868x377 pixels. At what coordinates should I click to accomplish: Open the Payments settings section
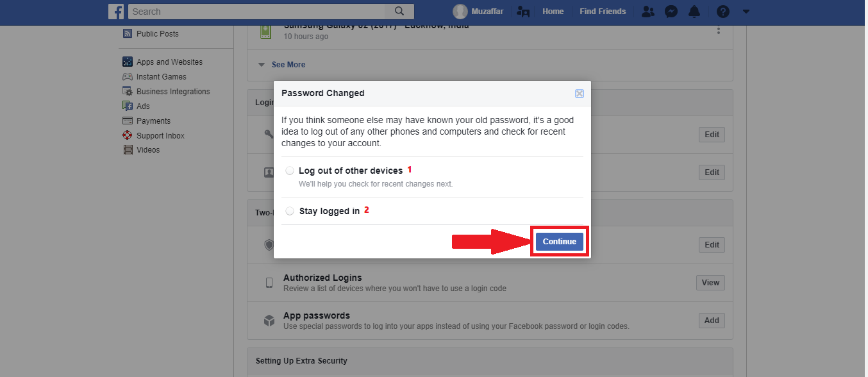tap(153, 121)
